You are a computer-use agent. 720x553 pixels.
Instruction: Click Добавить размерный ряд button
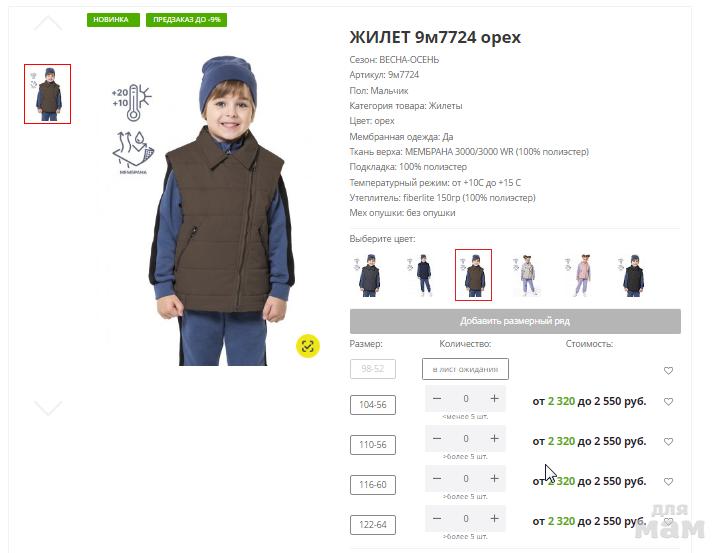pos(515,321)
